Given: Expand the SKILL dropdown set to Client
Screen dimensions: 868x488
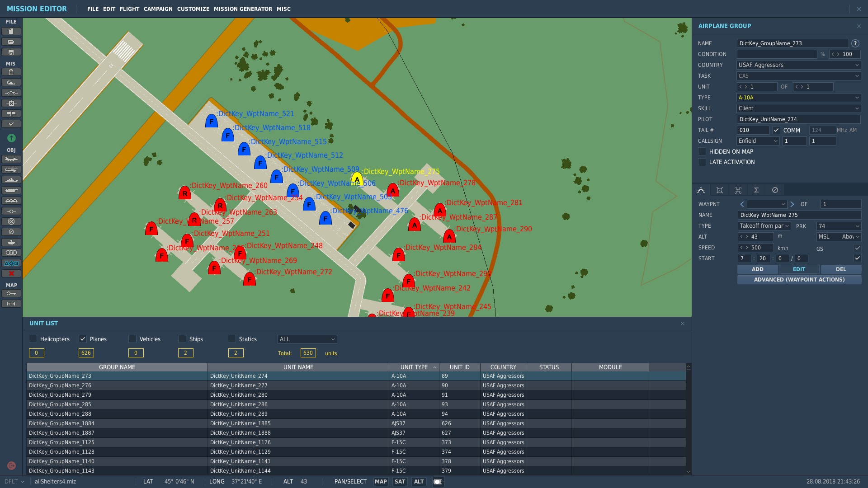Looking at the screenshot, I should click(798, 108).
